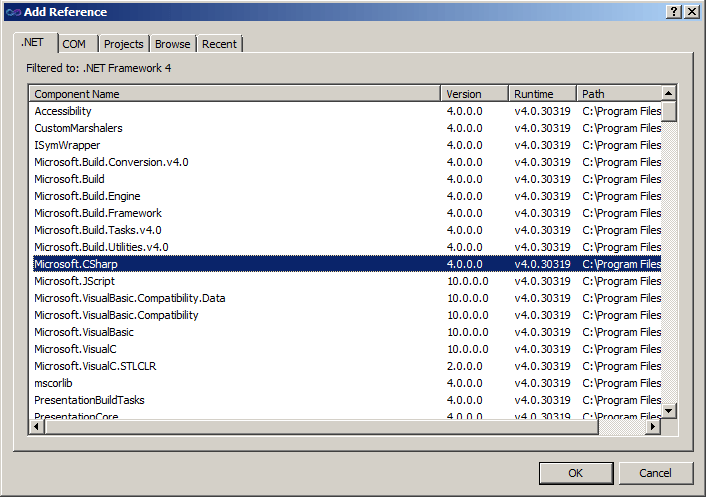The image size is (707, 497).
Task: Open the Projects tab
Action: point(124,44)
